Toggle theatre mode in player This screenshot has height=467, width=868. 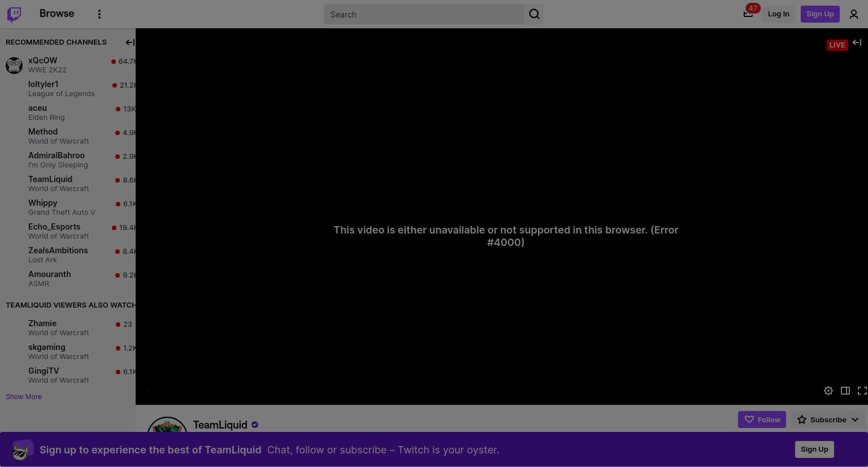[845, 391]
